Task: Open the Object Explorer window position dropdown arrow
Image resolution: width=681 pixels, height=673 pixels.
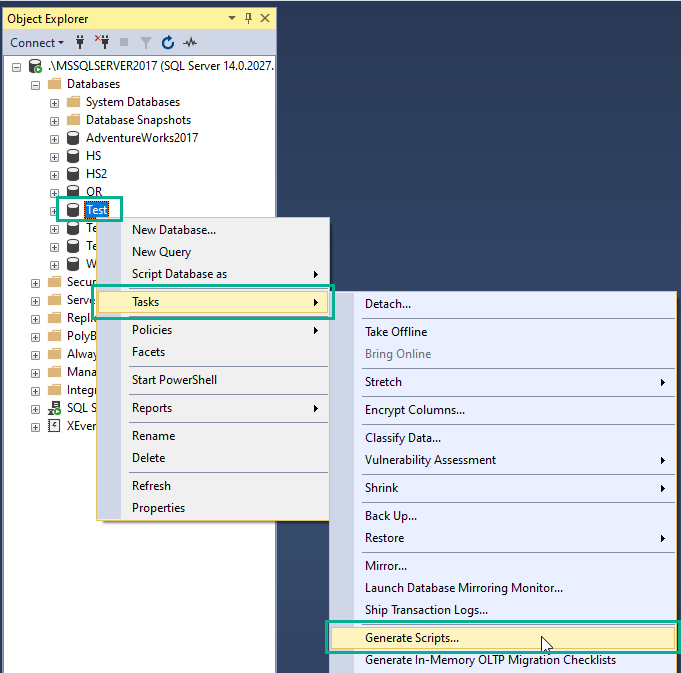Action: (231, 18)
